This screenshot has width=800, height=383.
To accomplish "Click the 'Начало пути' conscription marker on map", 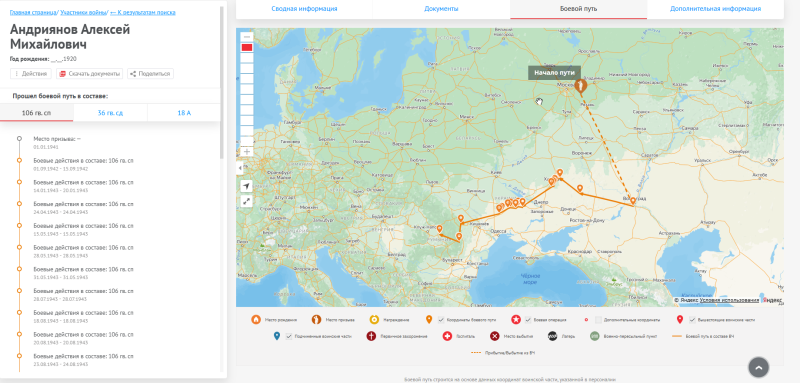I will coord(580,86).
